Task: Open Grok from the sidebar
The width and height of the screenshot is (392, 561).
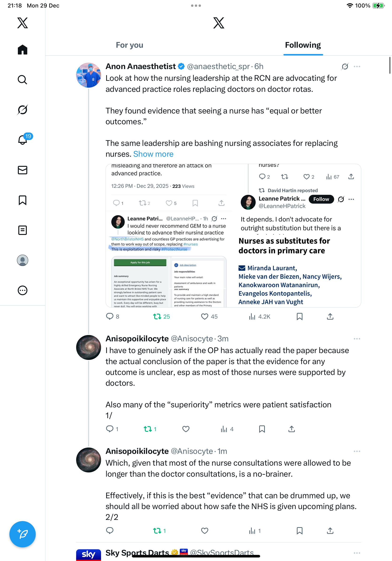Action: coord(23,110)
